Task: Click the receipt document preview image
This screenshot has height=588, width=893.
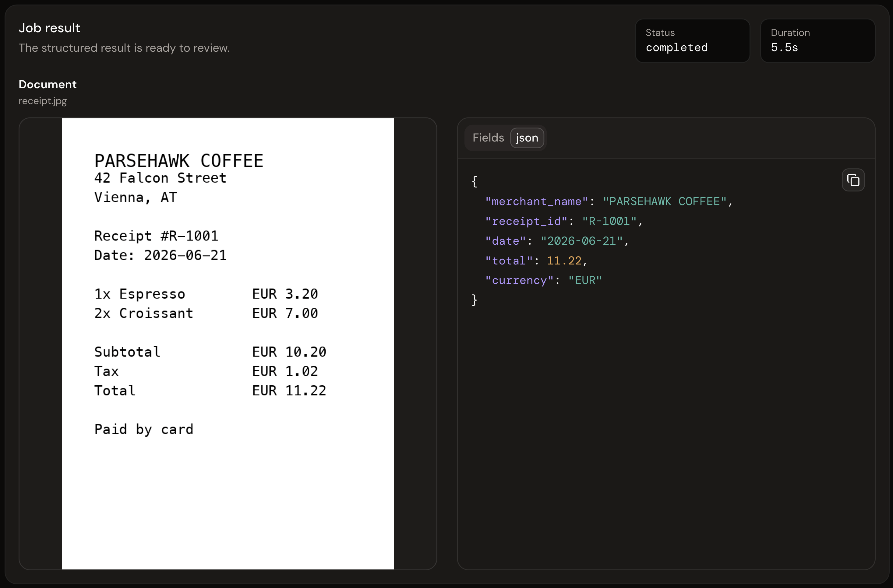Action: click(228, 344)
